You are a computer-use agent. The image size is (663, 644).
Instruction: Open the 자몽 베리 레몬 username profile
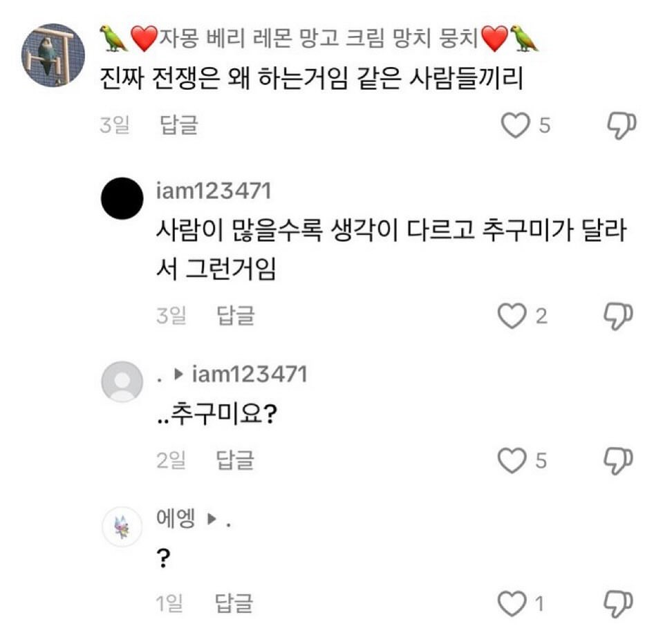click(x=319, y=37)
